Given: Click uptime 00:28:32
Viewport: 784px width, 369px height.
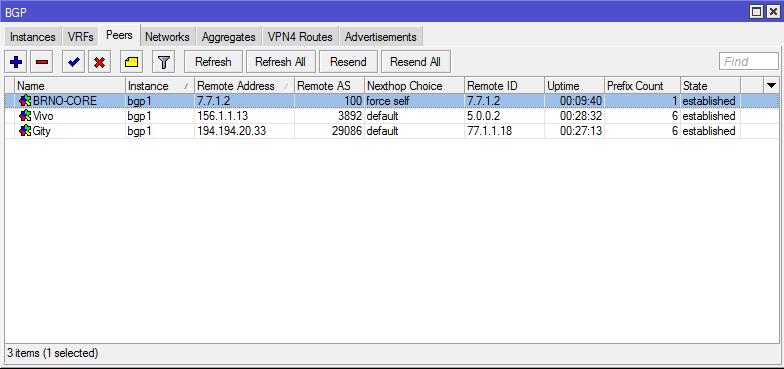Looking at the screenshot, I should (581, 116).
